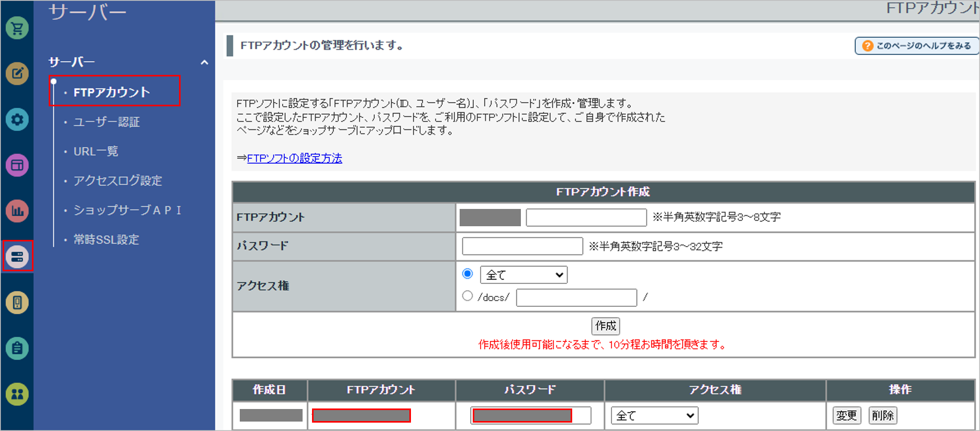The image size is (980, 431).
Task: Go to the 常時SSL設定 menu item
Action: click(106, 240)
